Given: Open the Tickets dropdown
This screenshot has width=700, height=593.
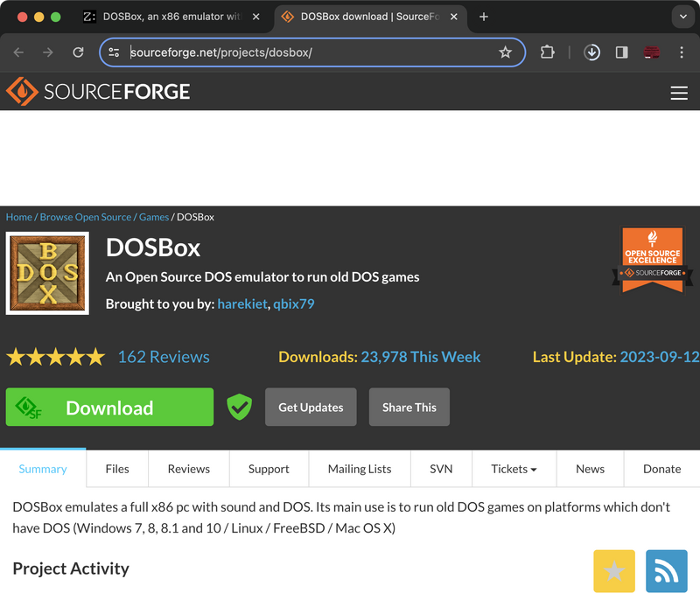Looking at the screenshot, I should point(514,469).
